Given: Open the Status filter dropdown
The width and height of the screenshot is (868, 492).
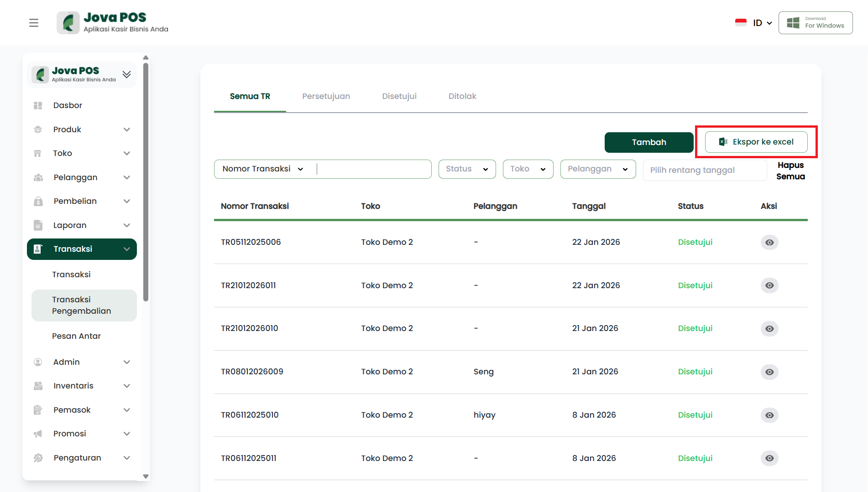Looking at the screenshot, I should 467,169.
